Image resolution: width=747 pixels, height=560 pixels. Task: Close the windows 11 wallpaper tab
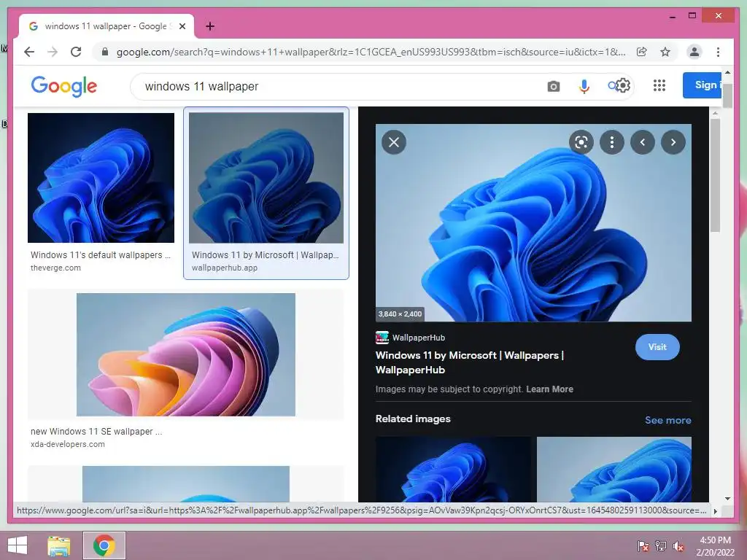[182, 26]
